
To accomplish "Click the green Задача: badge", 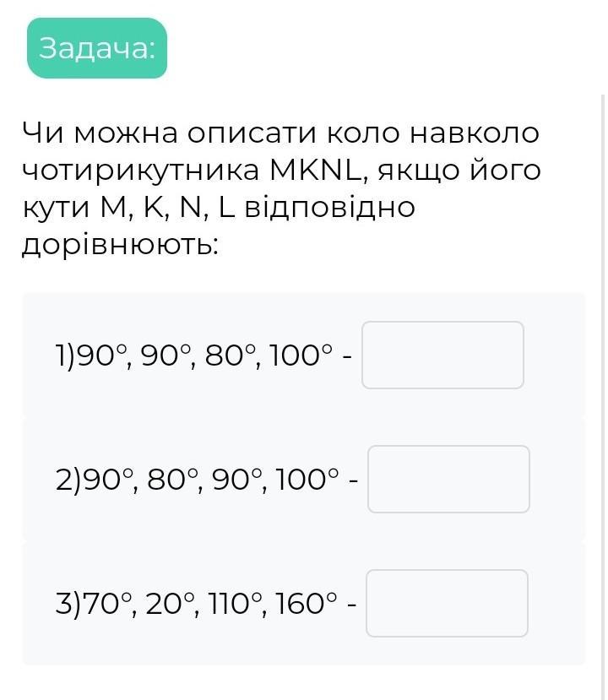I will pyautogui.click(x=97, y=49).
